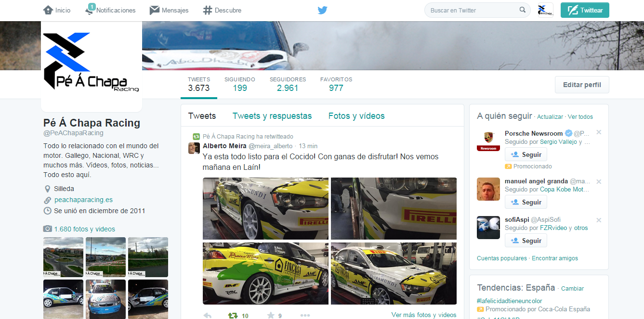The image size is (644, 319).
Task: Click the Editar perfil button
Action: [x=582, y=85]
